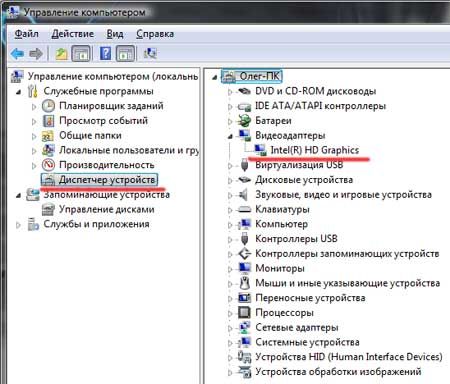Select the Компьютер device category
The image size is (450, 384).
(x=281, y=224)
